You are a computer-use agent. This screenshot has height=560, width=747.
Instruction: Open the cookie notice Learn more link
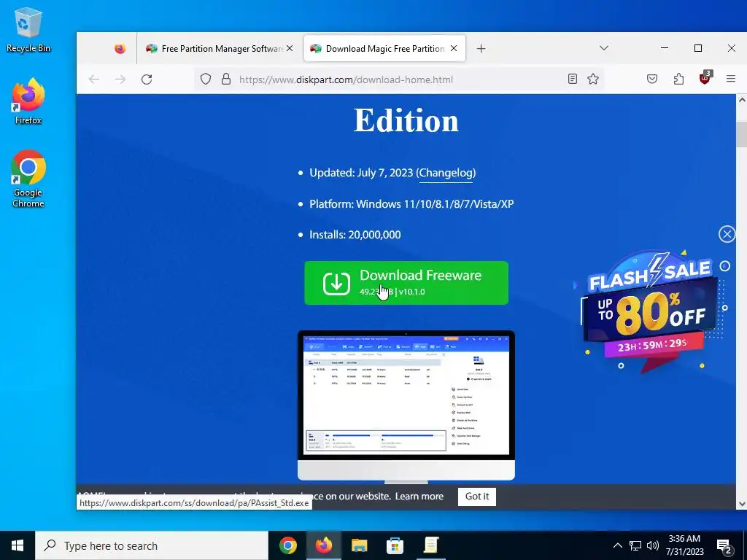tap(419, 496)
